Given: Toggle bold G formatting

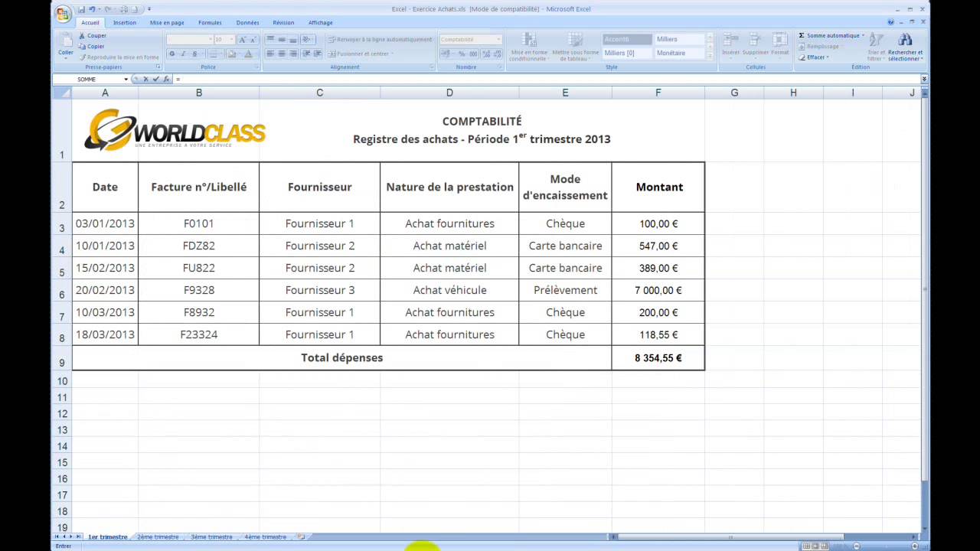Looking at the screenshot, I should [x=171, y=54].
